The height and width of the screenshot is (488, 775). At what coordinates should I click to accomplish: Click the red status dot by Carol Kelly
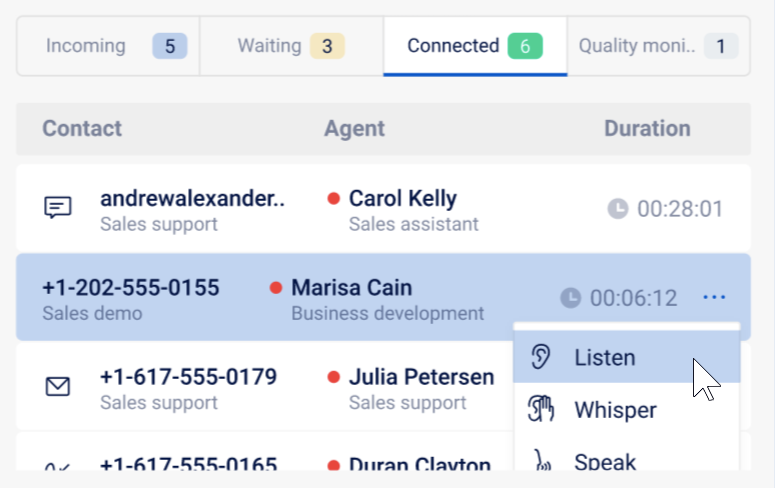coord(334,198)
